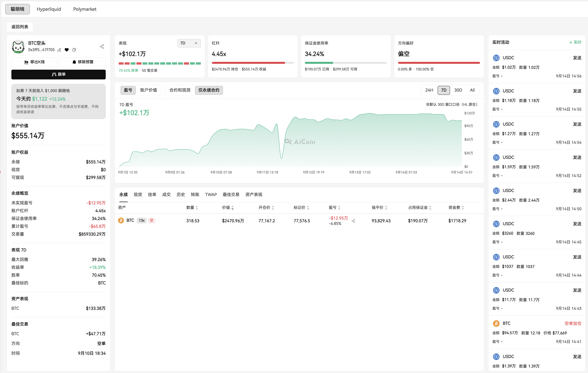Click the 13x leverage tag
588x373 pixels.
pos(142,221)
